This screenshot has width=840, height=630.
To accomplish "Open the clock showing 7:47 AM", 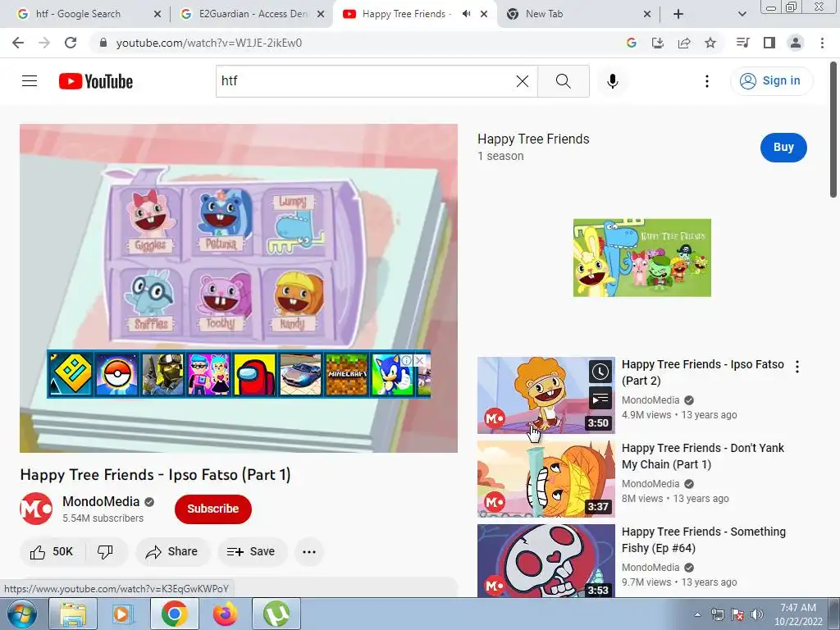I will coord(797,614).
